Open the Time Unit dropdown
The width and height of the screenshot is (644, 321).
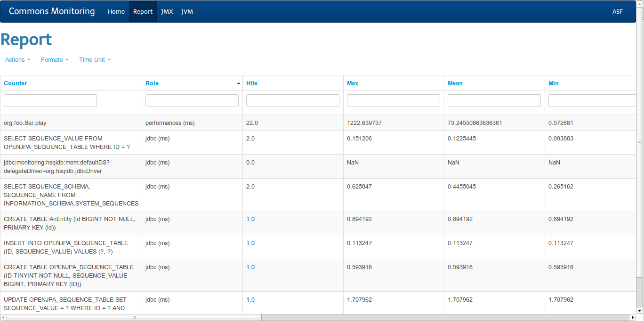coord(94,59)
